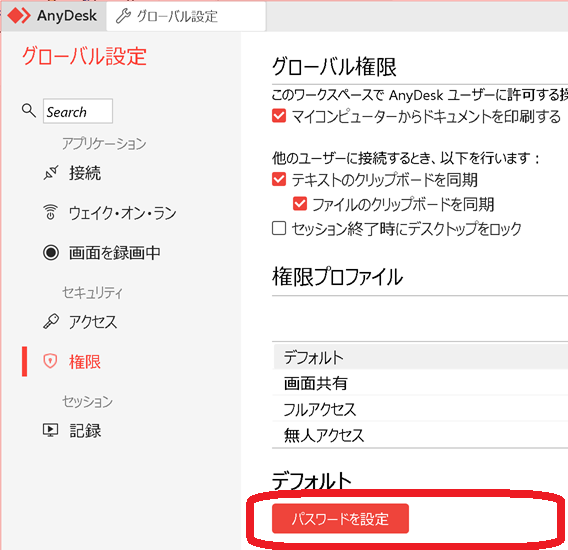This screenshot has width=568, height=550.
Task: Click the AnyDesk logo icon
Action: click(x=19, y=16)
